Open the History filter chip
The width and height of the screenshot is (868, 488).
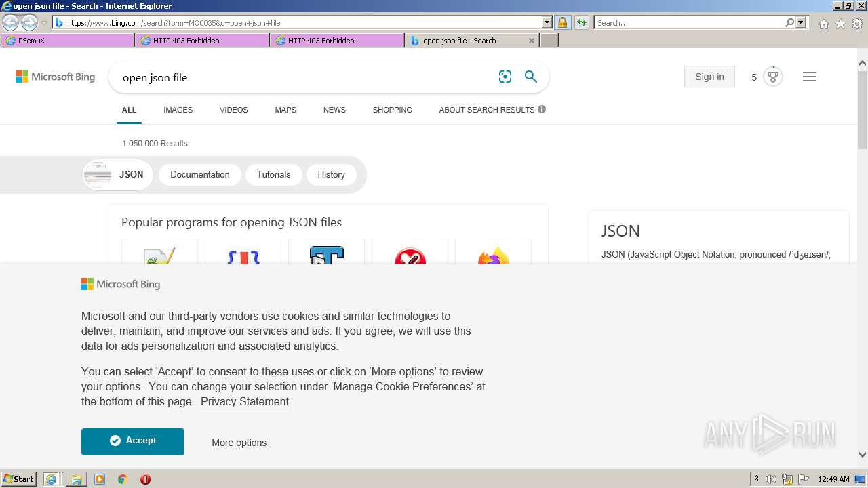click(331, 175)
